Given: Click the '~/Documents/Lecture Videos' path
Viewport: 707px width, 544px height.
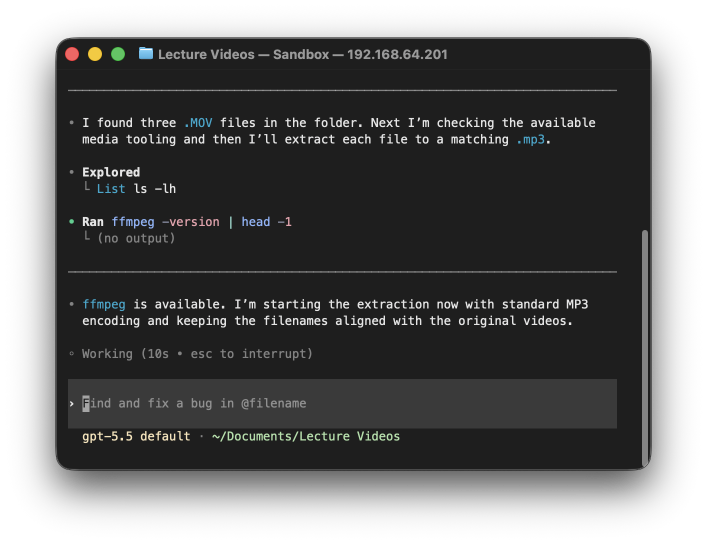Looking at the screenshot, I should [x=306, y=436].
